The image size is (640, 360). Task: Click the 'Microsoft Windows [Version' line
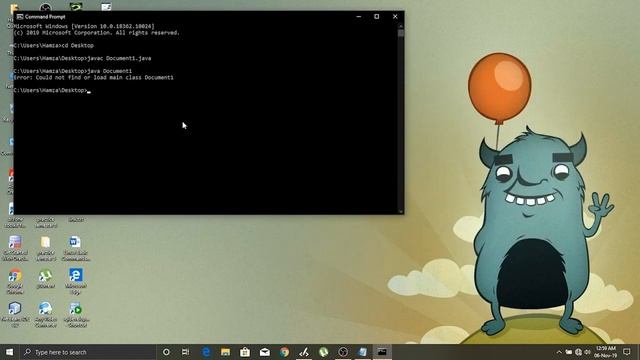[84, 26]
